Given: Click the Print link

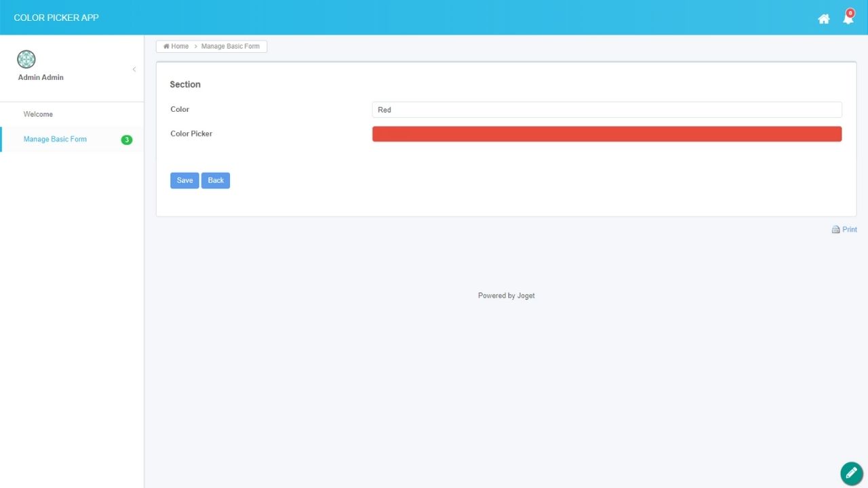Looking at the screenshot, I should click(844, 230).
